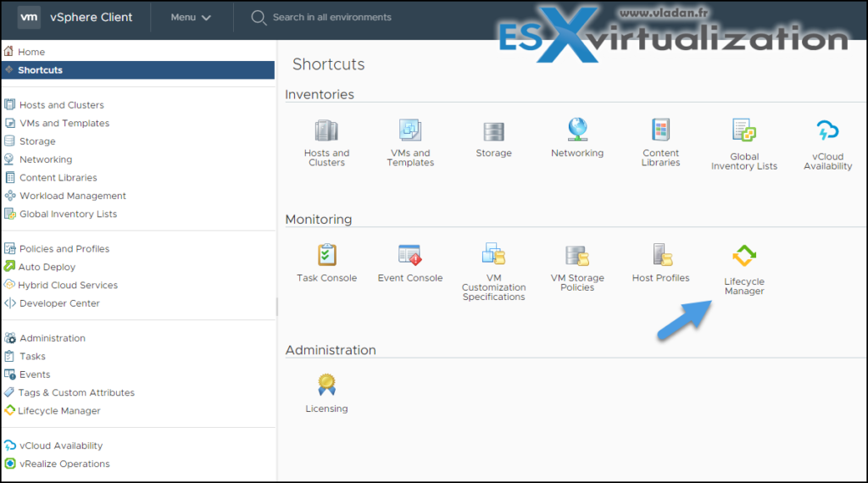Click the Auto Deploy green arrow icon
The height and width of the screenshot is (483, 868).
pos(9,266)
